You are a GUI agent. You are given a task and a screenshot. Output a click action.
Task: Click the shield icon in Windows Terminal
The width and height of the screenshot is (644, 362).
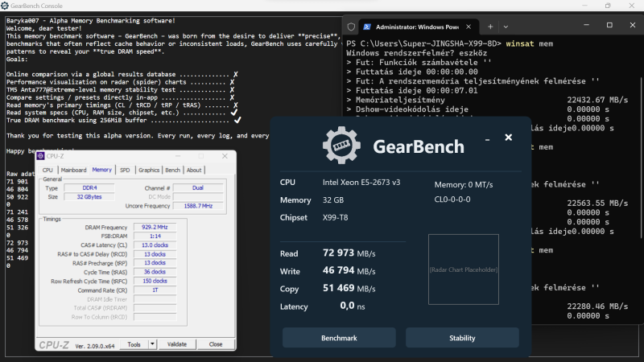351,27
